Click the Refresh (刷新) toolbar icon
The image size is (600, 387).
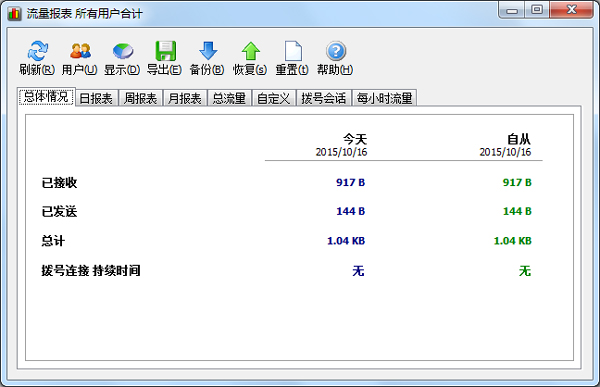click(37, 51)
